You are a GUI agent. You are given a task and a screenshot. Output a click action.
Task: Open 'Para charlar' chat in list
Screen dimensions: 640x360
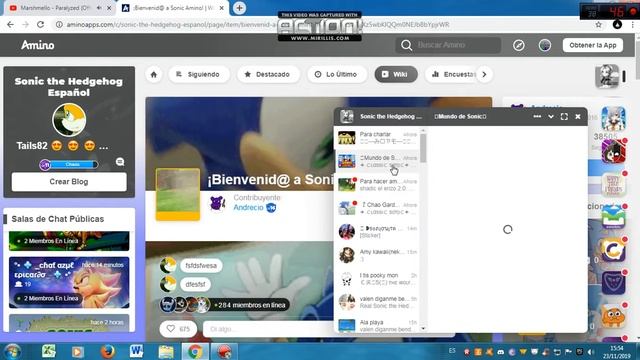(x=376, y=138)
